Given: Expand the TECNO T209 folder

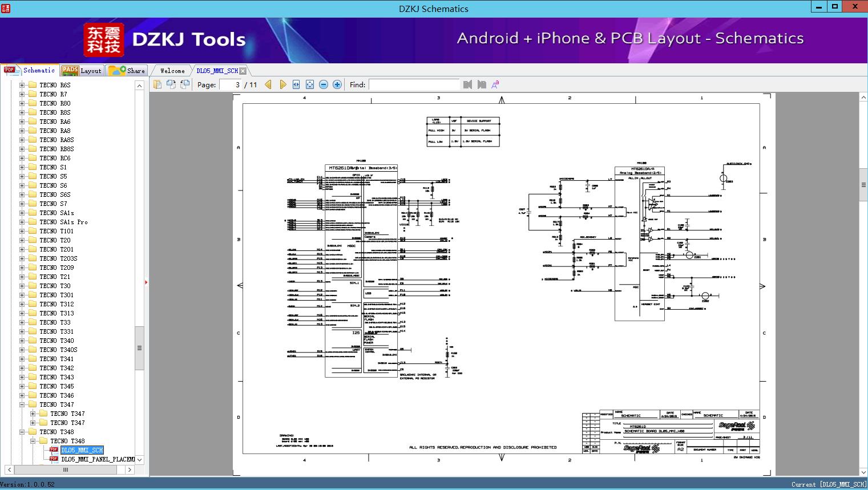Looking at the screenshot, I should pos(22,268).
